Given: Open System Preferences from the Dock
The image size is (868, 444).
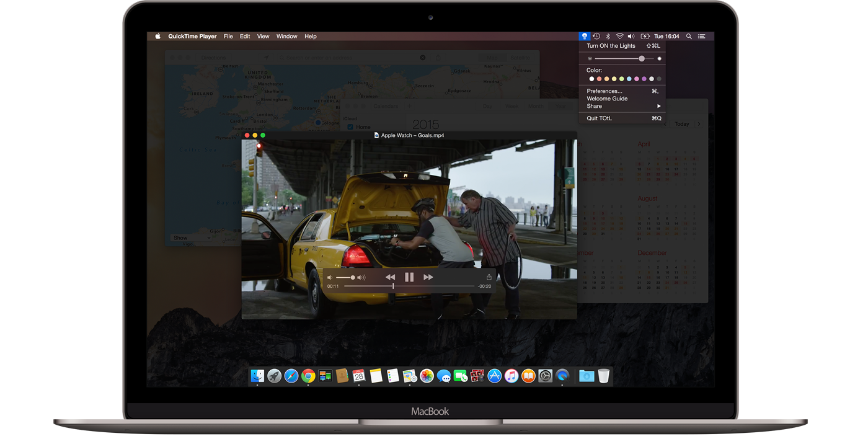Looking at the screenshot, I should tap(545, 376).
